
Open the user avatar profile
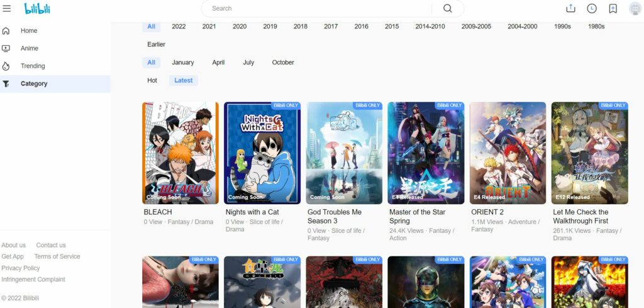pyautogui.click(x=635, y=8)
